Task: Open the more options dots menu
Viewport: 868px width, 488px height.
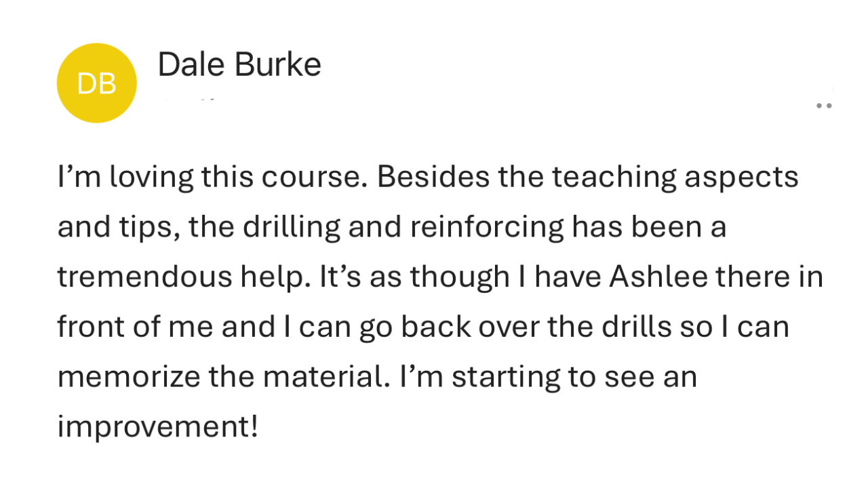Action: (824, 106)
